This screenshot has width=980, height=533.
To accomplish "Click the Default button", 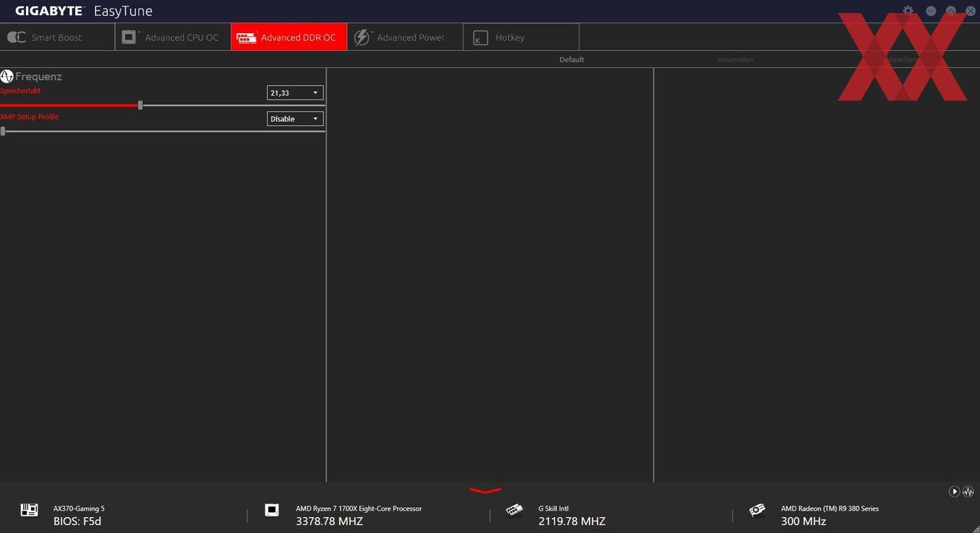I will [571, 59].
